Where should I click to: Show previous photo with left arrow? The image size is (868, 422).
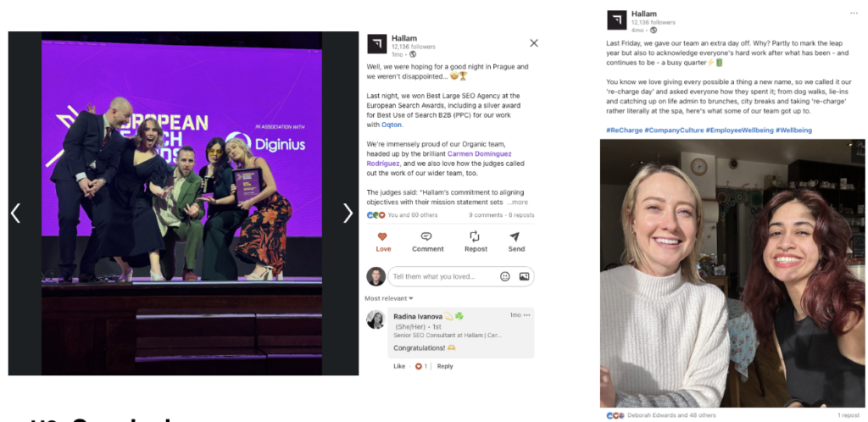tap(15, 213)
